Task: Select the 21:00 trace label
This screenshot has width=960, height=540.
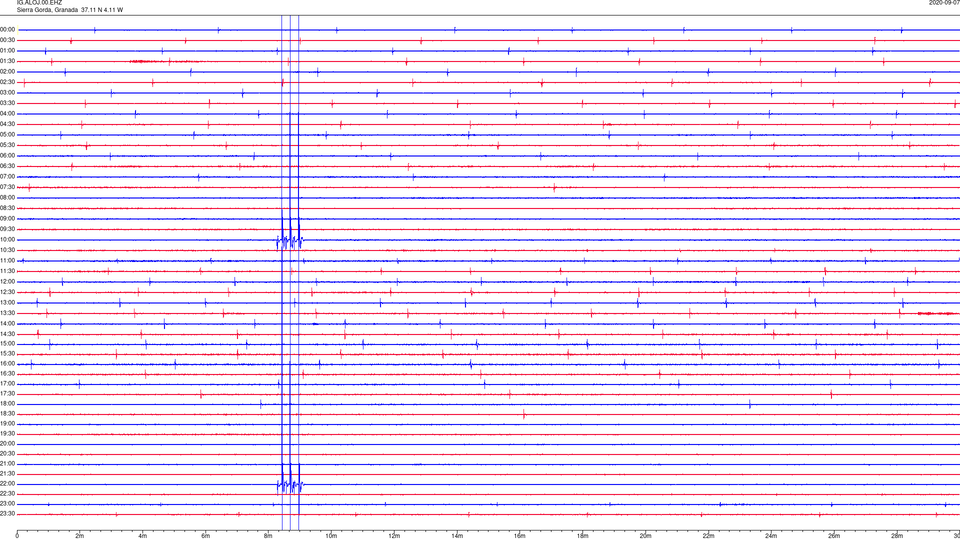Action: point(8,463)
